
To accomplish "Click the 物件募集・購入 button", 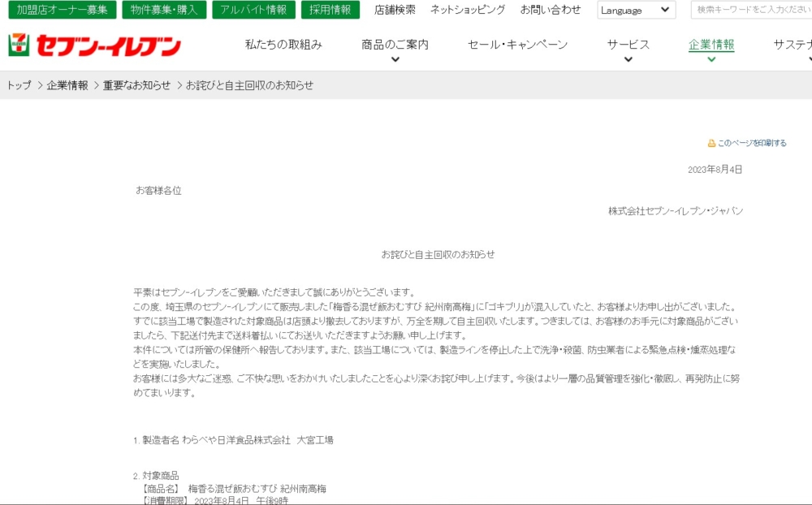I will click(164, 10).
